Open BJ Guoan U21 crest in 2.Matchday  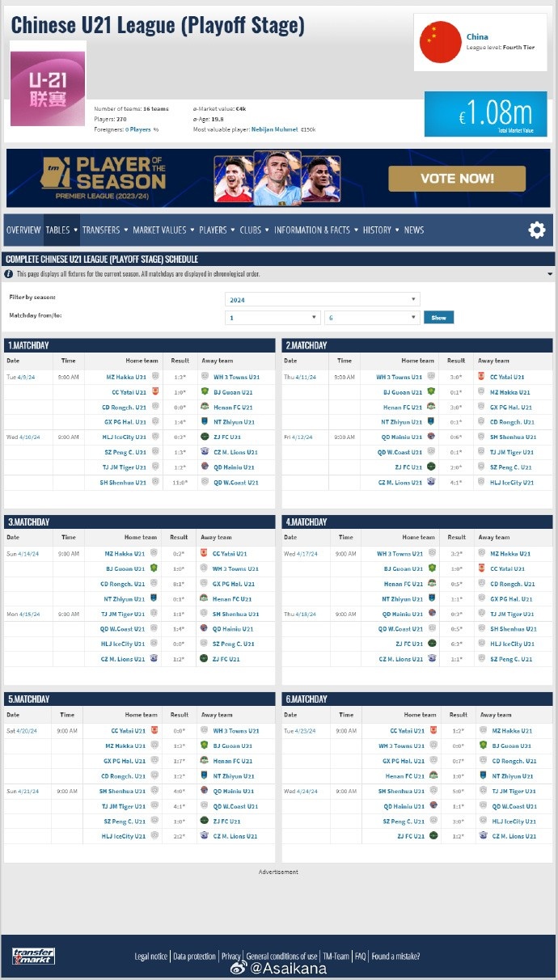click(431, 391)
